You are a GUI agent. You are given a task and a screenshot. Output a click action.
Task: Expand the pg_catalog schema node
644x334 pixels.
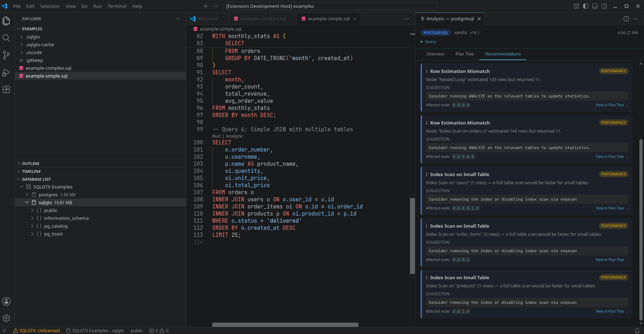click(32, 226)
